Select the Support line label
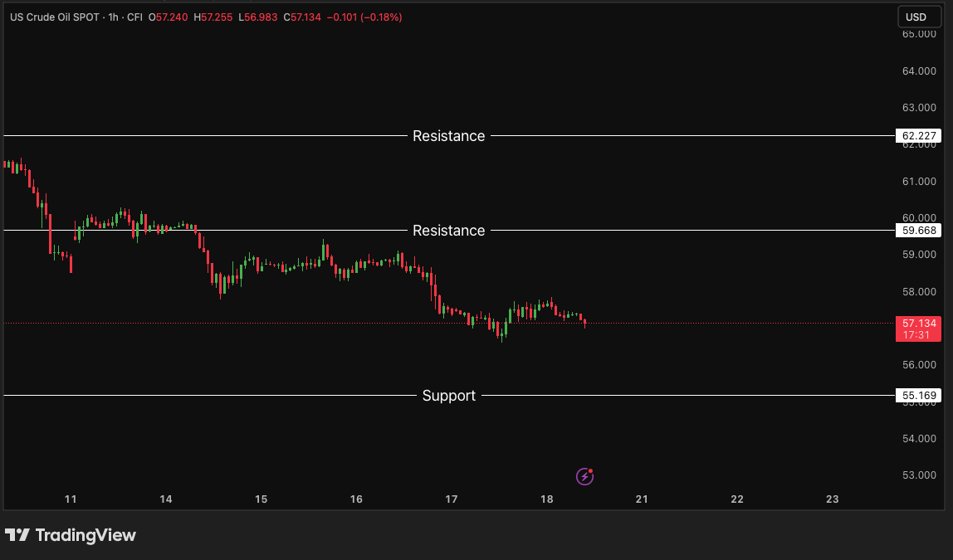 click(x=448, y=396)
